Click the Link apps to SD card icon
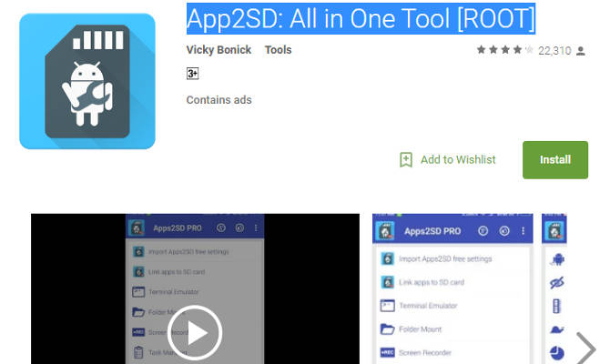Image resolution: width=610 pixels, height=364 pixels. (387, 282)
